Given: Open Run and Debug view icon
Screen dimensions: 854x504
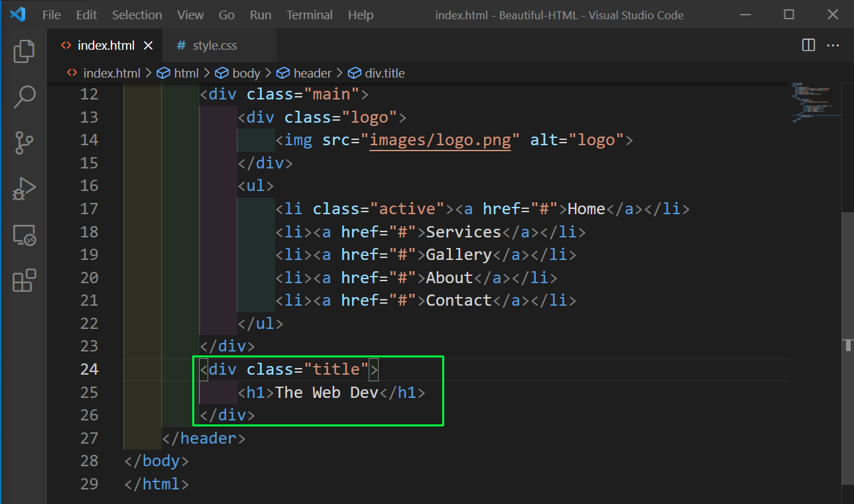Looking at the screenshot, I should 24,189.
